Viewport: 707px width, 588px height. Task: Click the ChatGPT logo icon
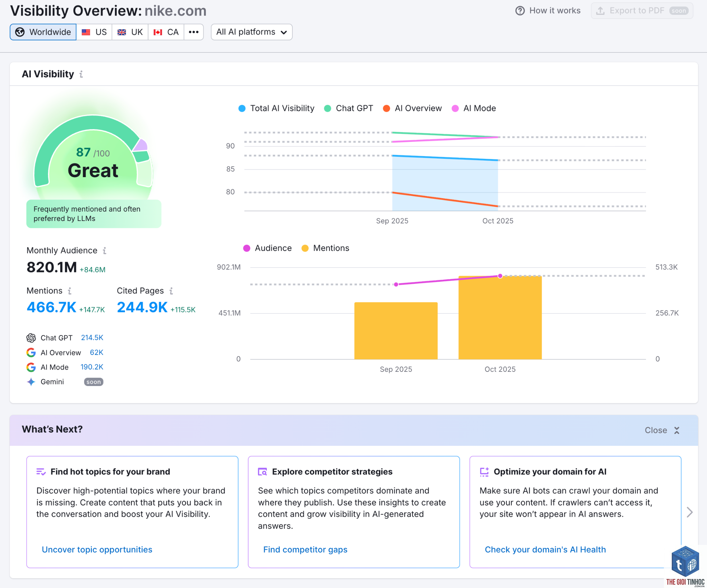31,338
